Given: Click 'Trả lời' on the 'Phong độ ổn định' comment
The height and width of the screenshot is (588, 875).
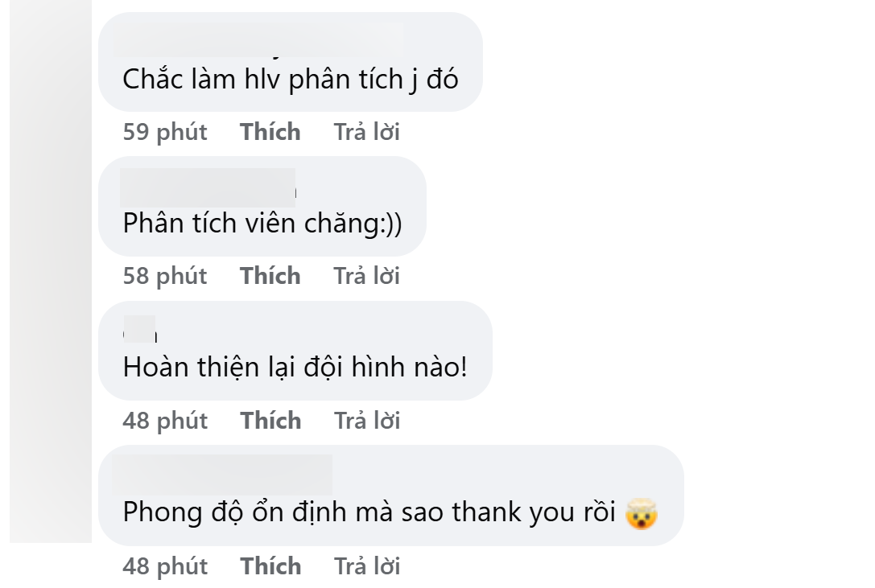Looking at the screenshot, I should 366,565.
